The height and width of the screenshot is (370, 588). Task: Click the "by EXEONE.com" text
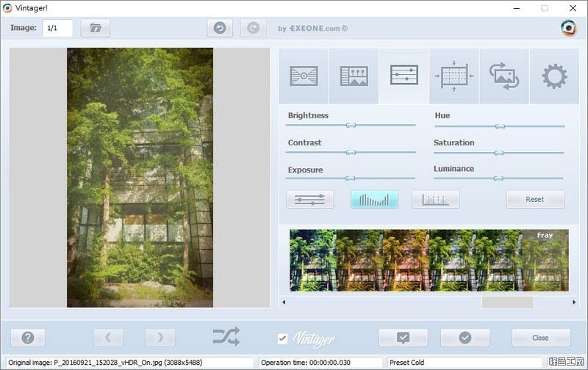pos(313,29)
